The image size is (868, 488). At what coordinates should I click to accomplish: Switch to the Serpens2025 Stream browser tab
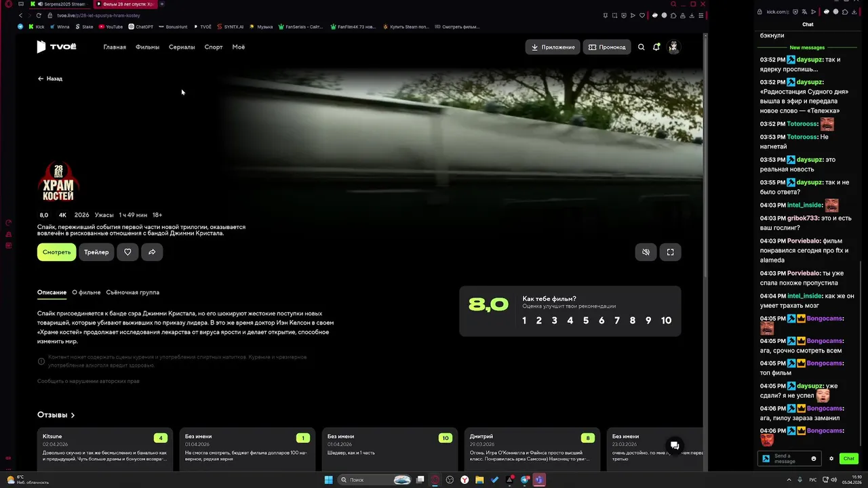point(59,4)
